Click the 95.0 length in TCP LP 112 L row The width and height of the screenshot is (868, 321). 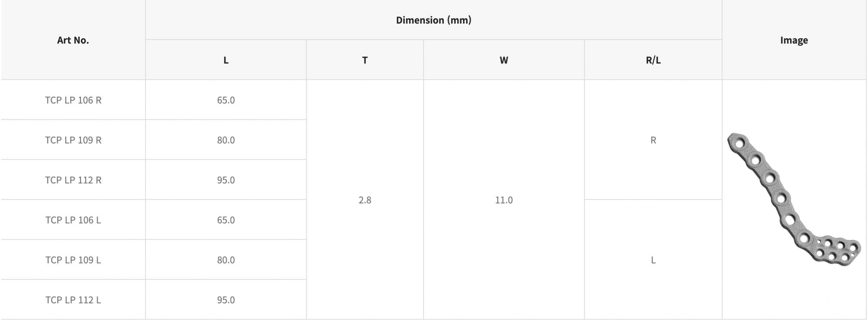tap(226, 300)
